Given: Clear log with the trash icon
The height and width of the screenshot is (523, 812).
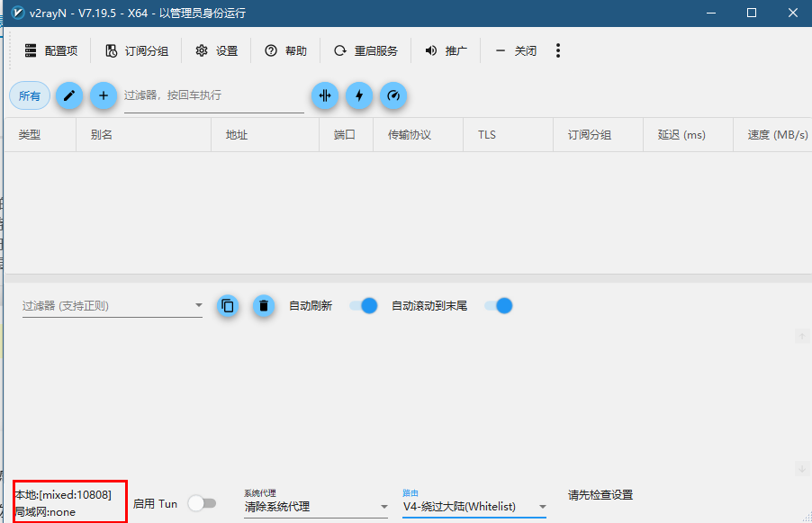Looking at the screenshot, I should click(263, 306).
